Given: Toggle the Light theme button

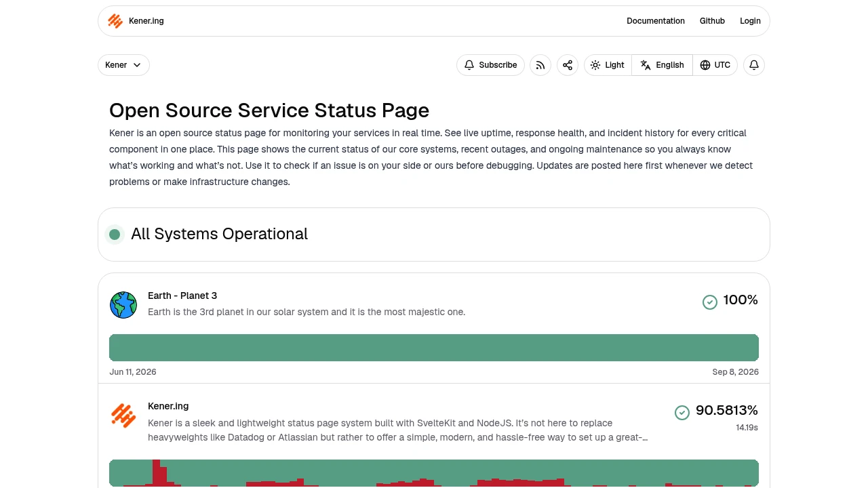Looking at the screenshot, I should (x=608, y=65).
